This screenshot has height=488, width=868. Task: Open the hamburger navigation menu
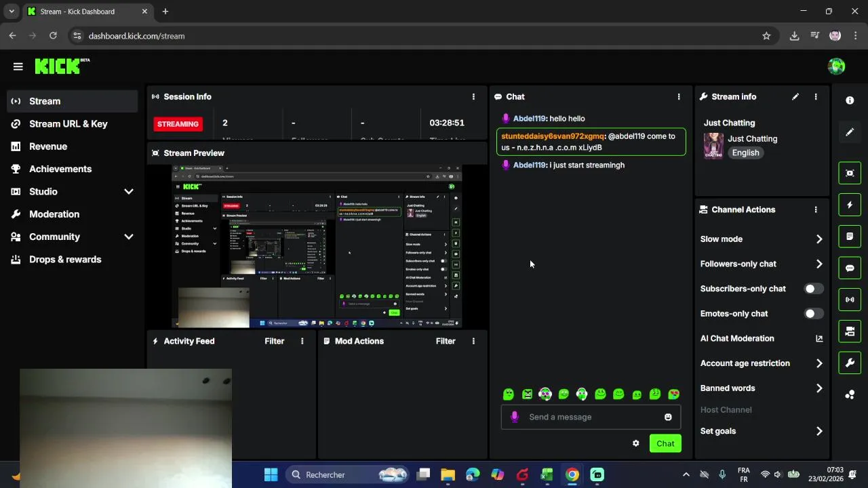tap(18, 66)
